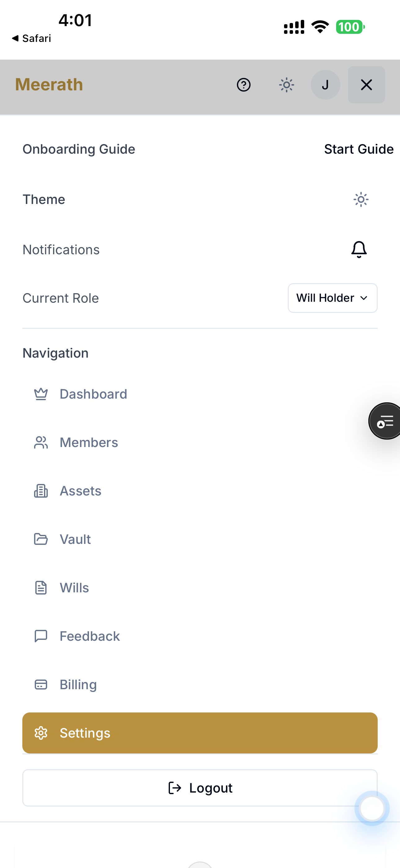
Task: Open the help question mark icon
Action: coord(243,84)
